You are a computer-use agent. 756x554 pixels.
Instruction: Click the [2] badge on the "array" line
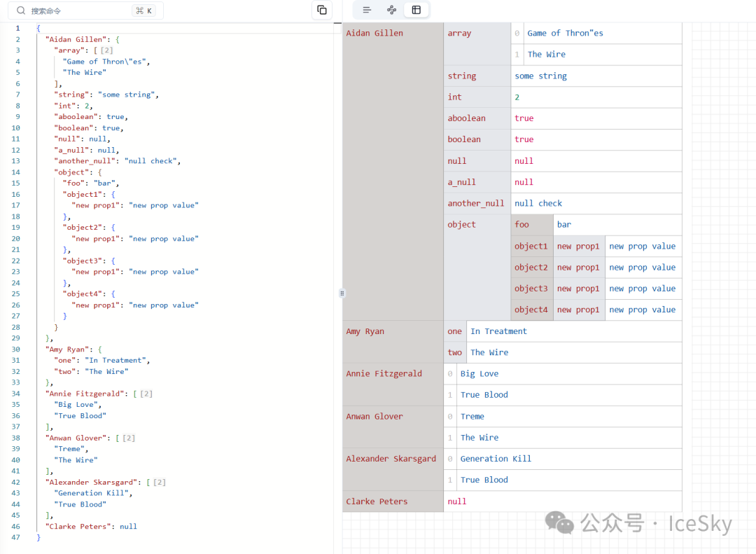pos(107,50)
